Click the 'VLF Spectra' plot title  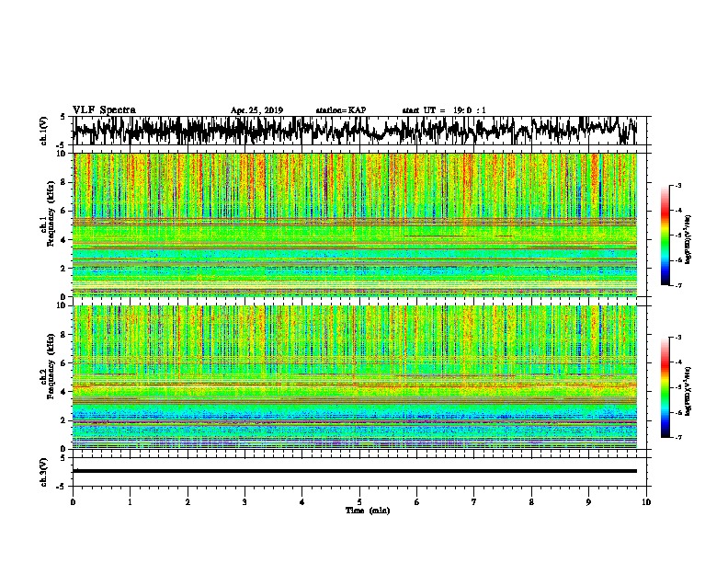tap(104, 110)
